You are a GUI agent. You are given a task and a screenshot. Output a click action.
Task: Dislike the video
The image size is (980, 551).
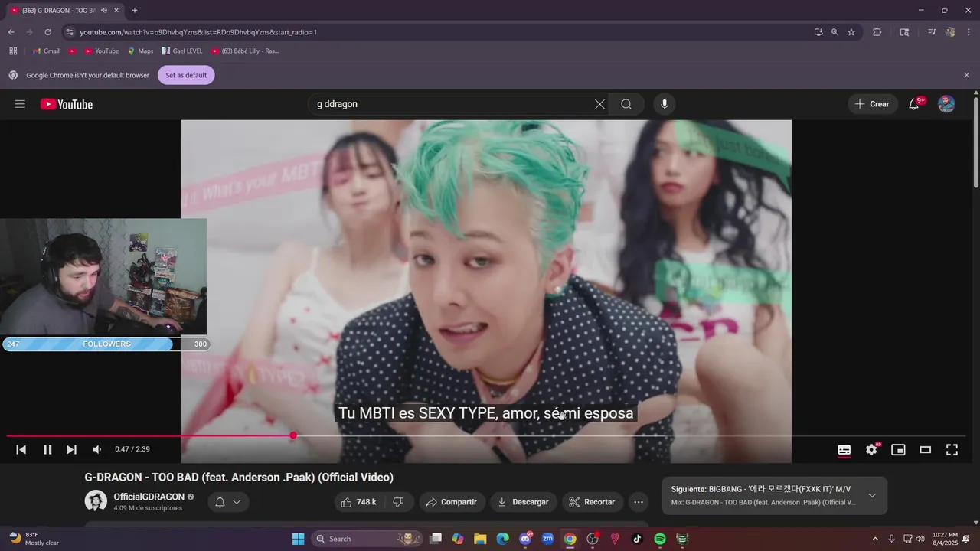(398, 502)
